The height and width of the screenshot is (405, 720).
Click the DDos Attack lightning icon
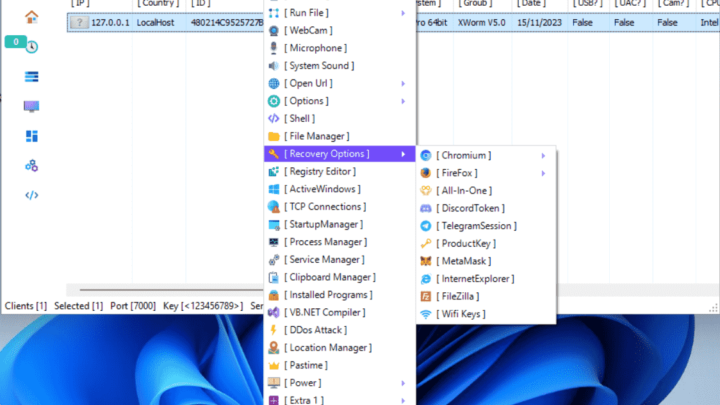pyautogui.click(x=274, y=330)
